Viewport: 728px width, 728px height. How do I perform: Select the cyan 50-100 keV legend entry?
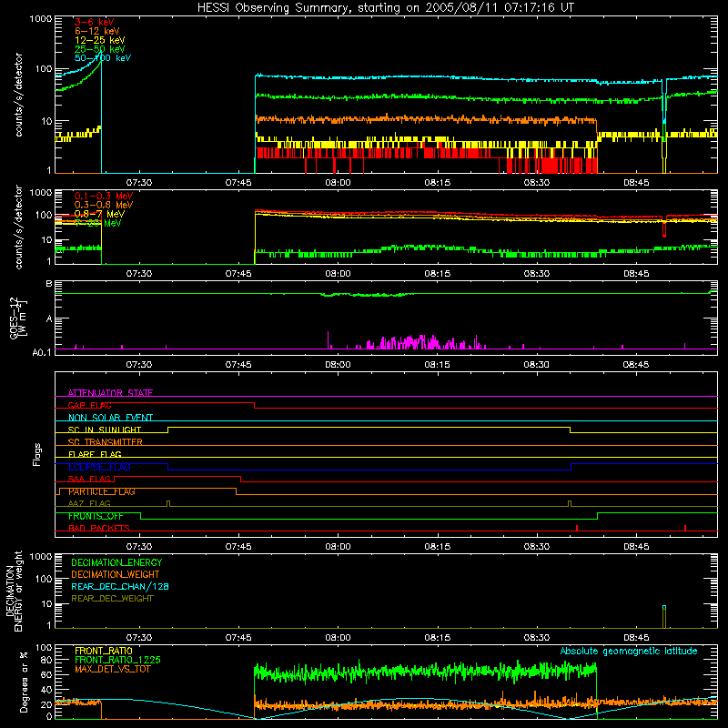(x=103, y=58)
